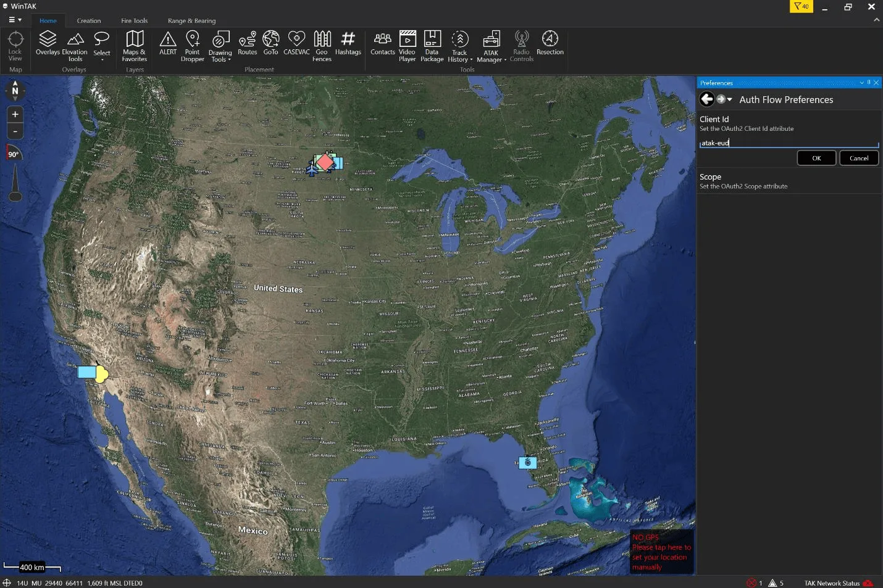This screenshot has width=883, height=588.
Task: Open Elevation Tools
Action: pyautogui.click(x=75, y=46)
